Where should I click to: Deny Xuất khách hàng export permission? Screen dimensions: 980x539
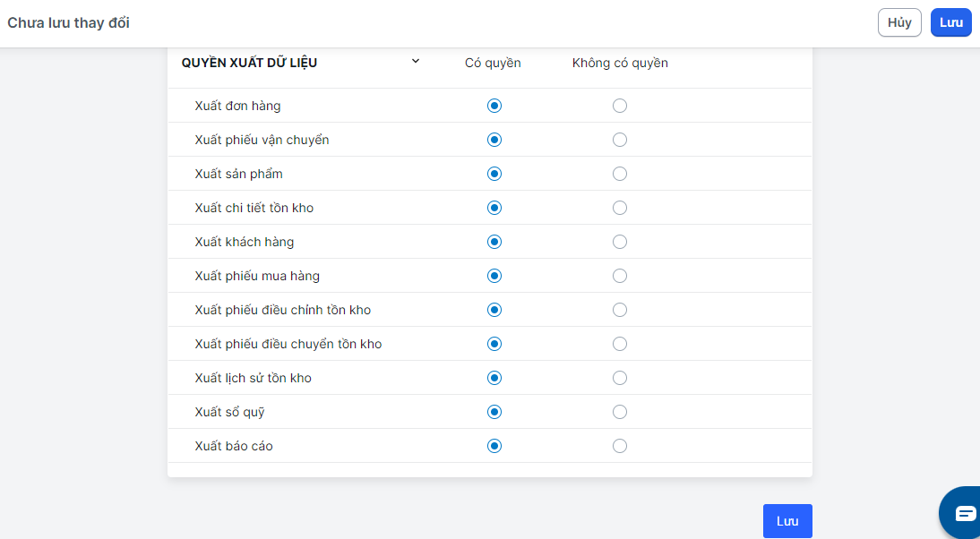tap(620, 242)
